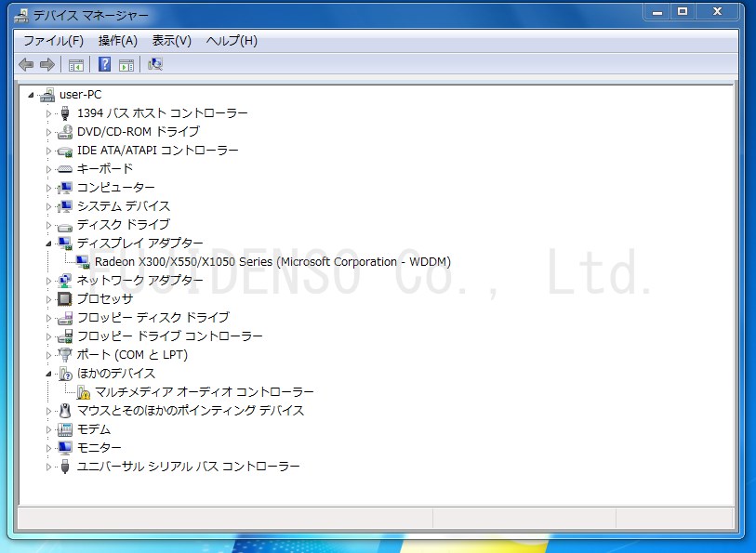Viewport: 756px width, 553px height.
Task: Select マウスとそのほかのポインティング デバイス label
Action: [191, 411]
